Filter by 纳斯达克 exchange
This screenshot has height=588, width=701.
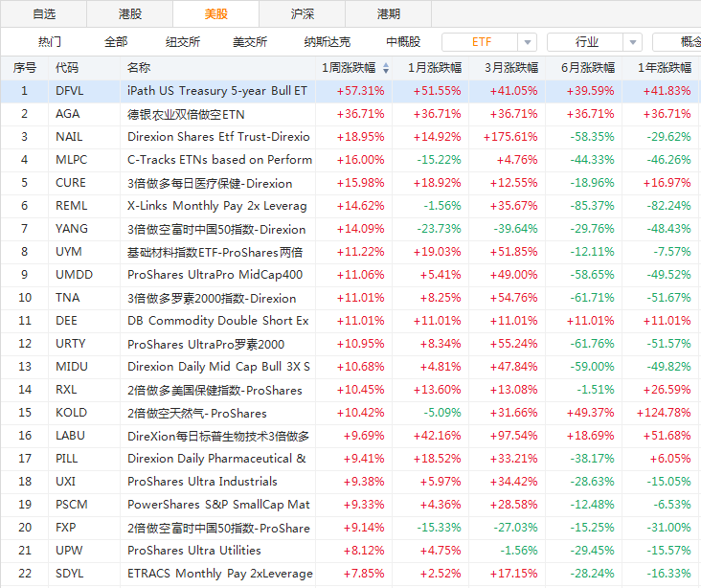(x=328, y=42)
